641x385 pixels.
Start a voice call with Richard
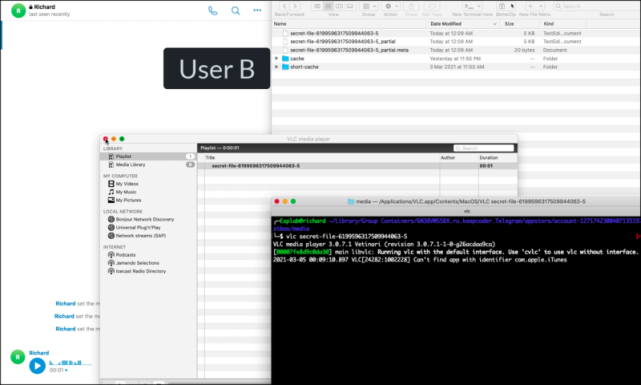213,11
